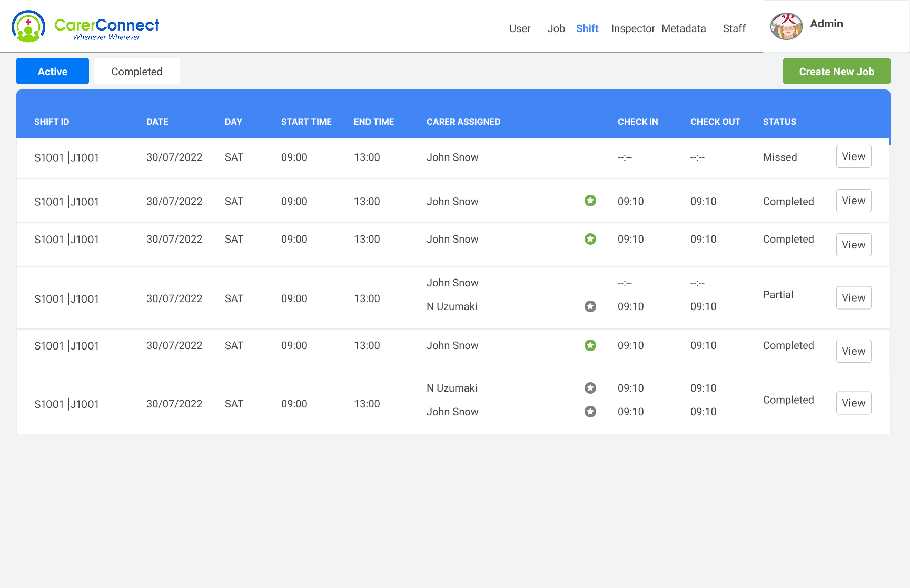This screenshot has width=910, height=588.
Task: Select the Shift navigation item
Action: (587, 28)
